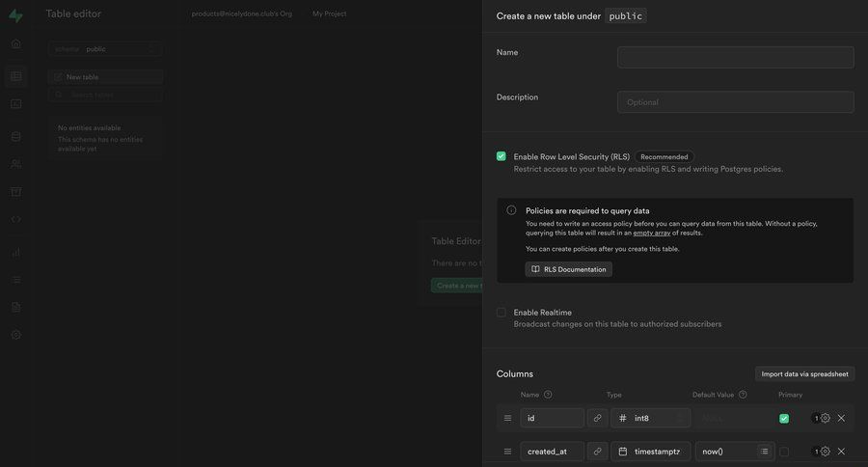868x467 pixels.
Task: Click the RLS Documentation button
Action: (568, 269)
